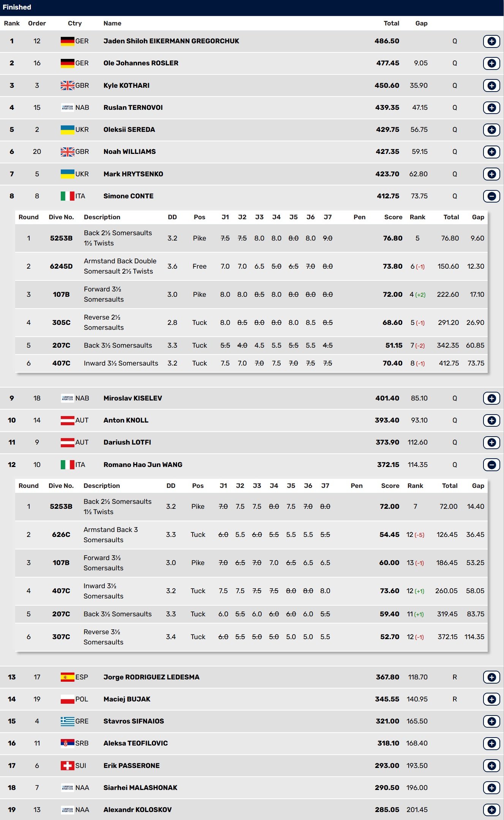This screenshot has height=820, width=504.
Task: Click the Total column header
Action: coord(391,23)
